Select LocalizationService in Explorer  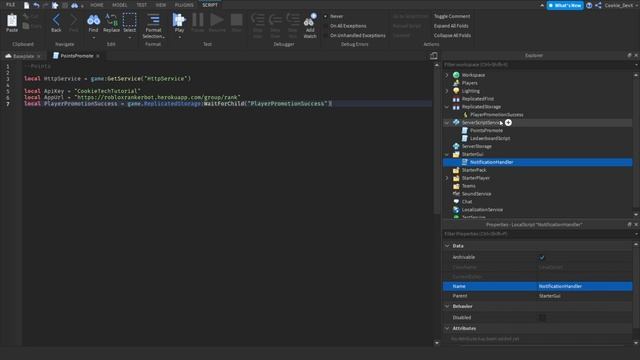(x=482, y=210)
